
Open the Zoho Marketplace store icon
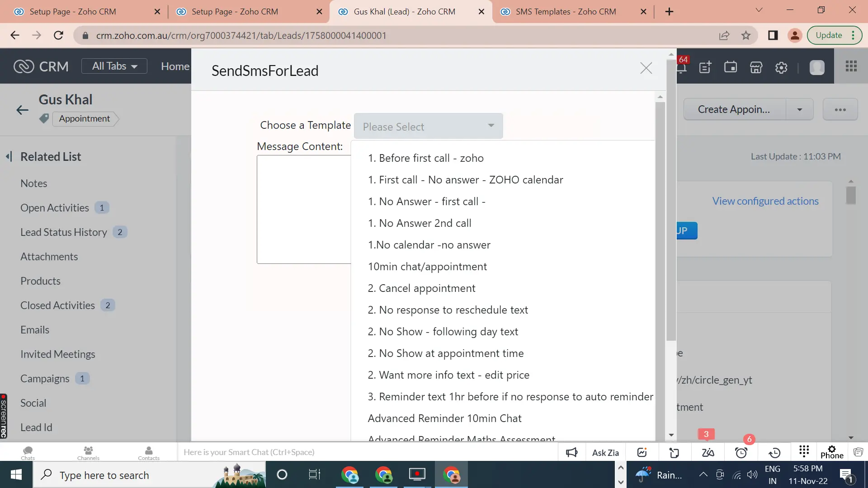[756, 67]
